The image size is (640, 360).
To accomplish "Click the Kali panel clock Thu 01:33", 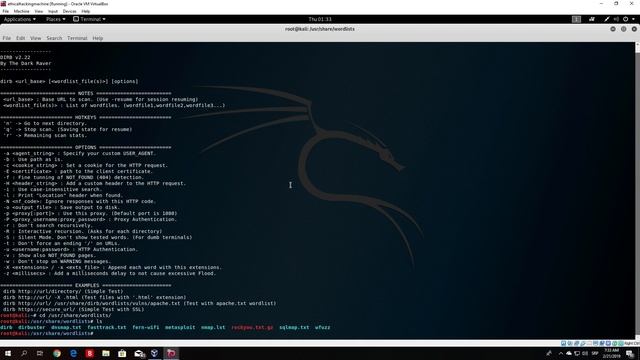I will [x=320, y=19].
